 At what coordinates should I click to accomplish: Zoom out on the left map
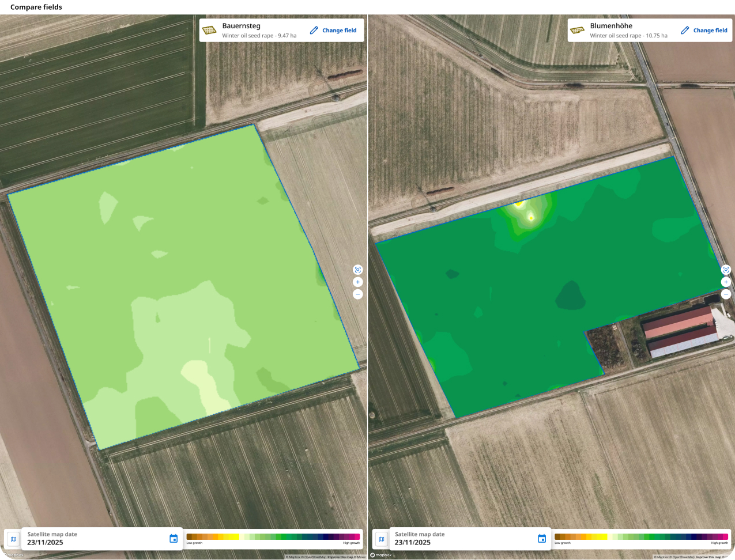coord(358,294)
